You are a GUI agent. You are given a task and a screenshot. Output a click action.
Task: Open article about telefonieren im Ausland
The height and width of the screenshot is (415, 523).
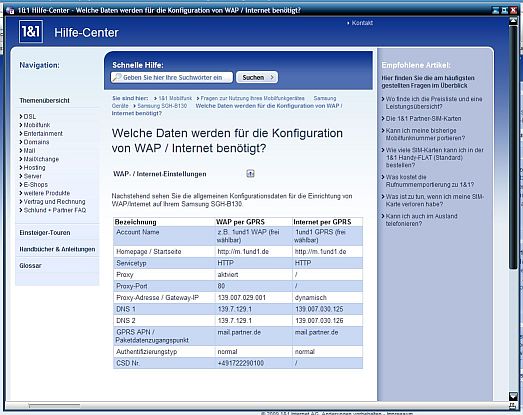point(422,220)
